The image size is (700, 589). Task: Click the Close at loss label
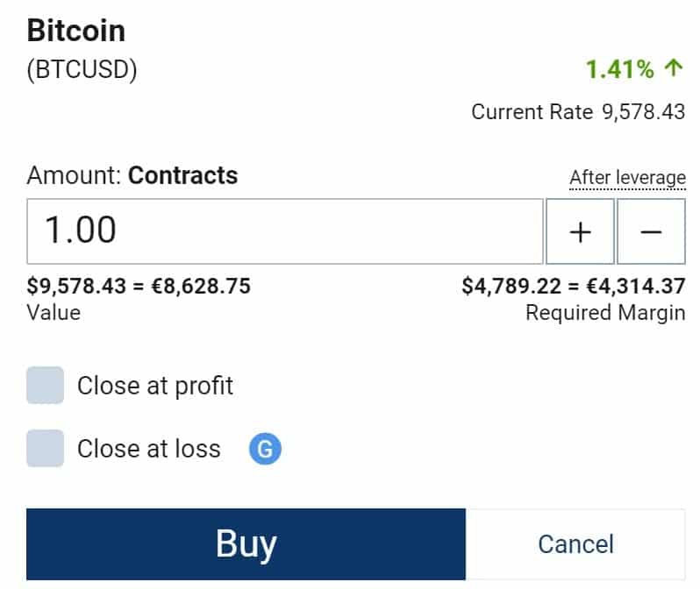coord(148,449)
